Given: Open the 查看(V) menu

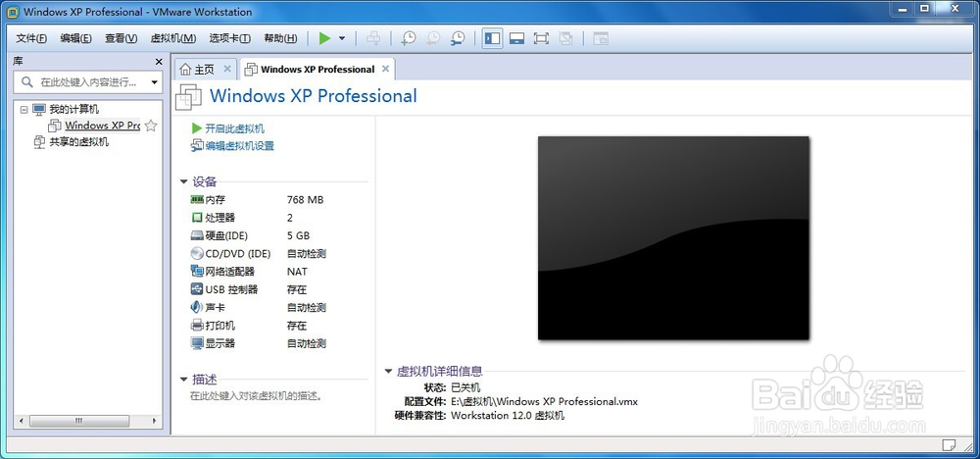Looking at the screenshot, I should pyautogui.click(x=122, y=39).
